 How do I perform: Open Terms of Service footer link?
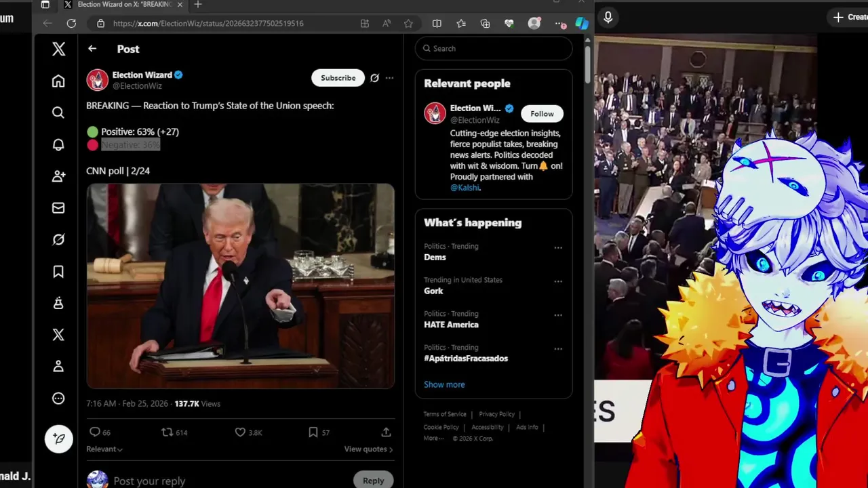445,414
